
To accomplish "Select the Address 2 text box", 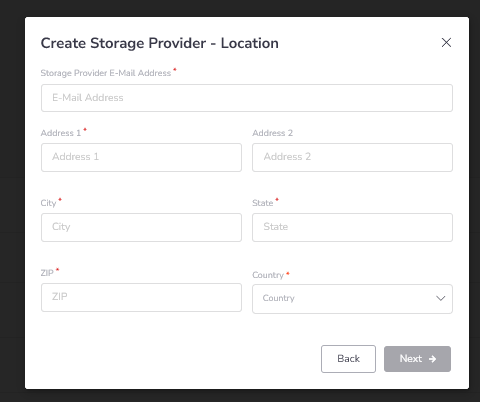I will (352, 157).
